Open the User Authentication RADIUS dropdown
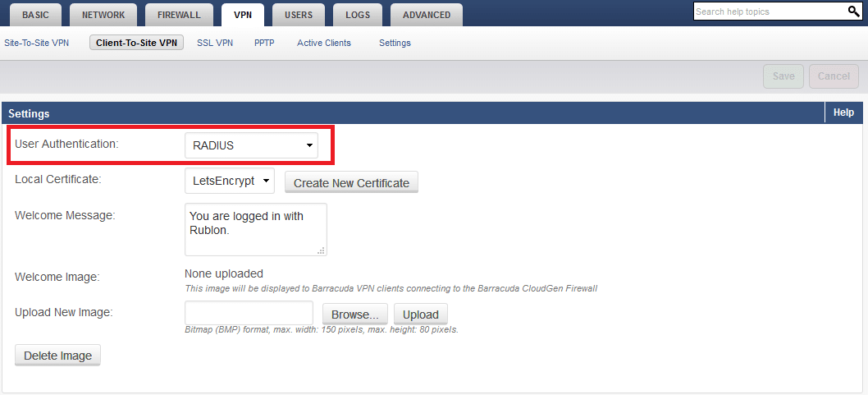Viewport: 868px width, 395px height. tap(251, 145)
